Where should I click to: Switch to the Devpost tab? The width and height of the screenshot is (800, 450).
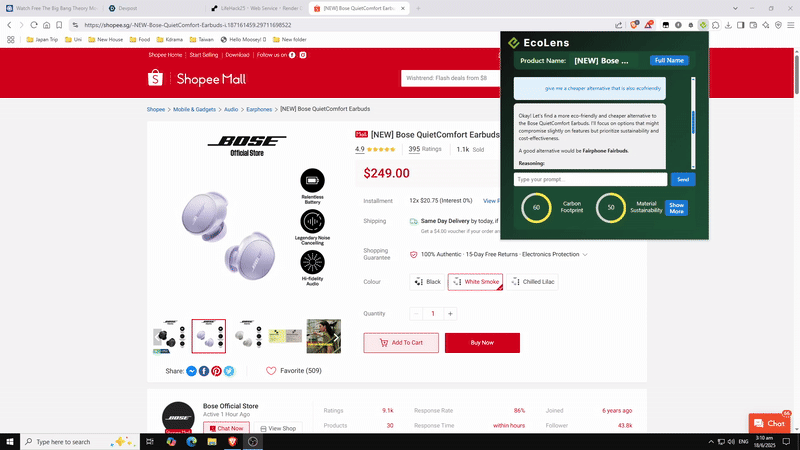pyautogui.click(x=153, y=8)
